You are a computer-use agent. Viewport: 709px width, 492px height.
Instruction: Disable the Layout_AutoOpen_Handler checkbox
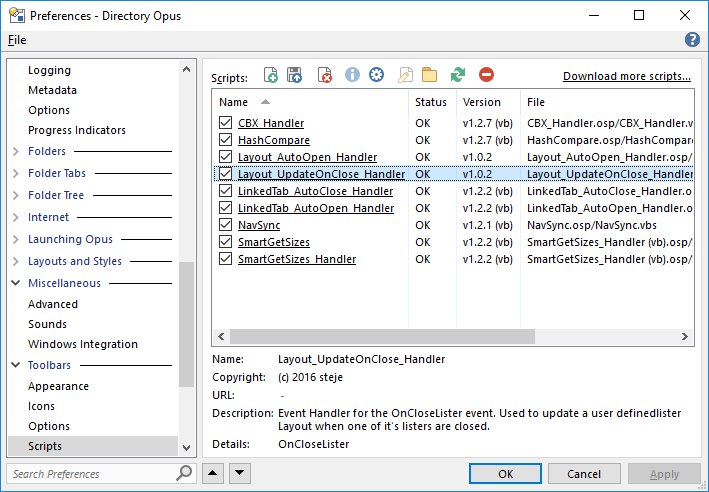coord(225,156)
